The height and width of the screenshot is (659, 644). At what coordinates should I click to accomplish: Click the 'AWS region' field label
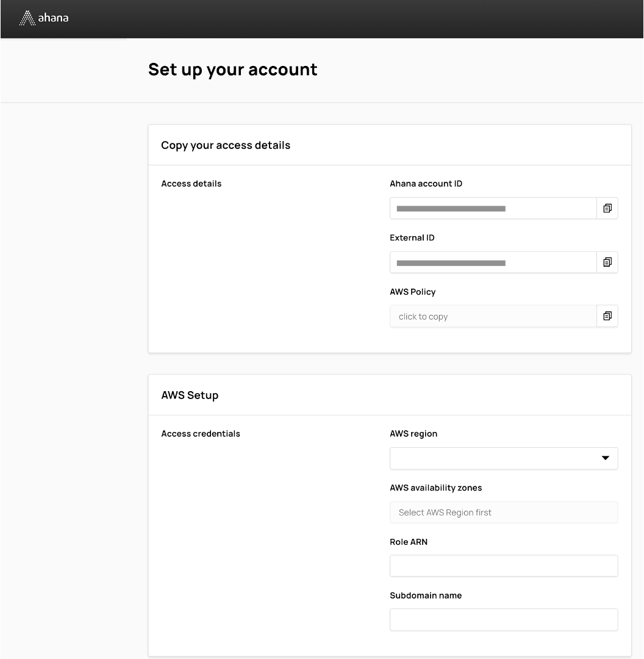coord(413,434)
